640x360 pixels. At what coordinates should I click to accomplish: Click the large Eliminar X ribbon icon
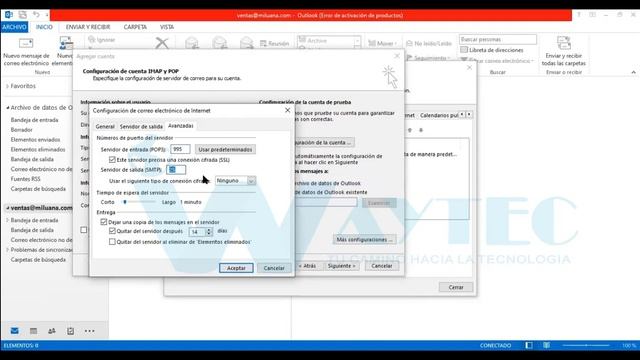(162, 43)
